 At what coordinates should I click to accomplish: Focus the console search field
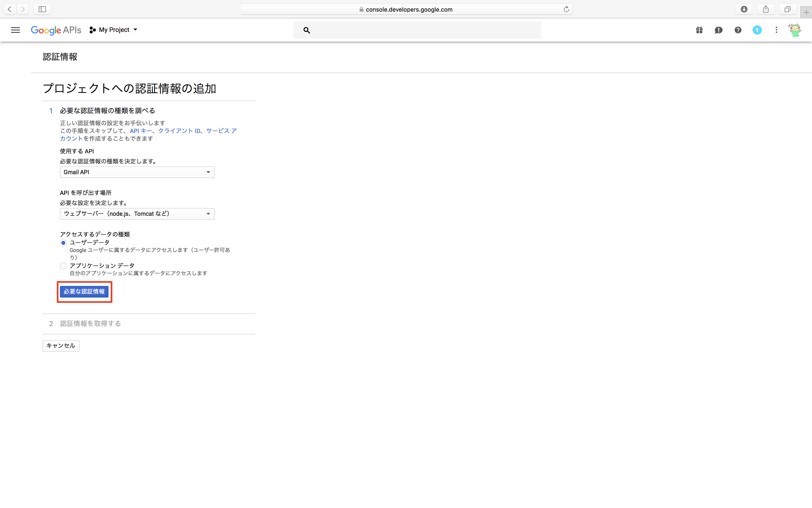pos(417,30)
